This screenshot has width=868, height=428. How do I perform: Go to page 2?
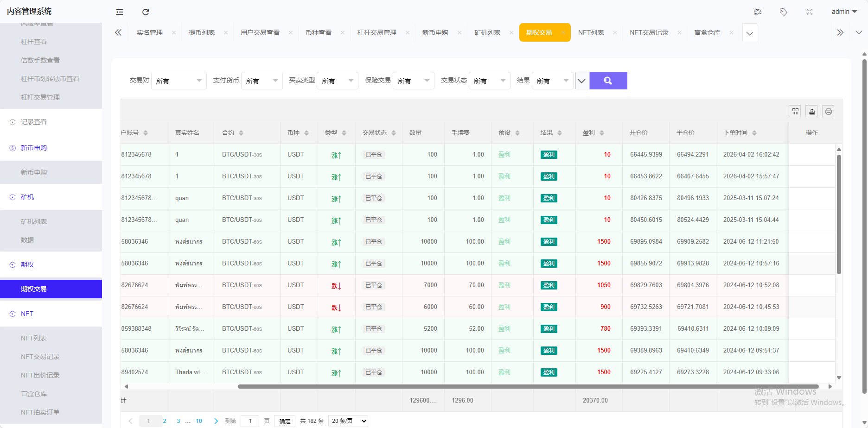[x=165, y=421]
